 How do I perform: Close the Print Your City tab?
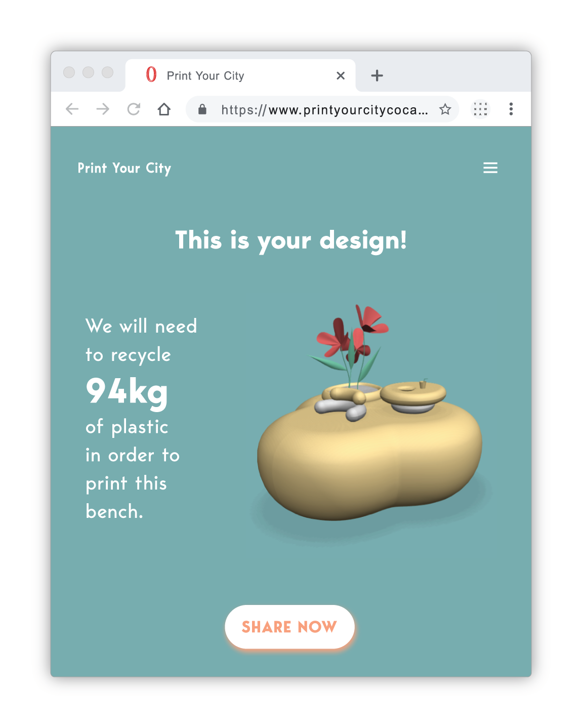[341, 75]
